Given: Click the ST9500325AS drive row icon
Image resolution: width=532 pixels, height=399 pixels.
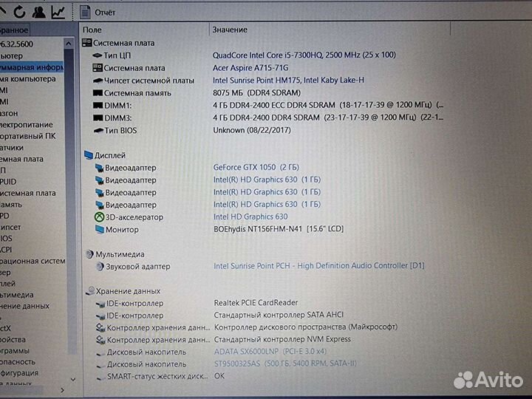Looking at the screenshot, I should click(x=100, y=365).
